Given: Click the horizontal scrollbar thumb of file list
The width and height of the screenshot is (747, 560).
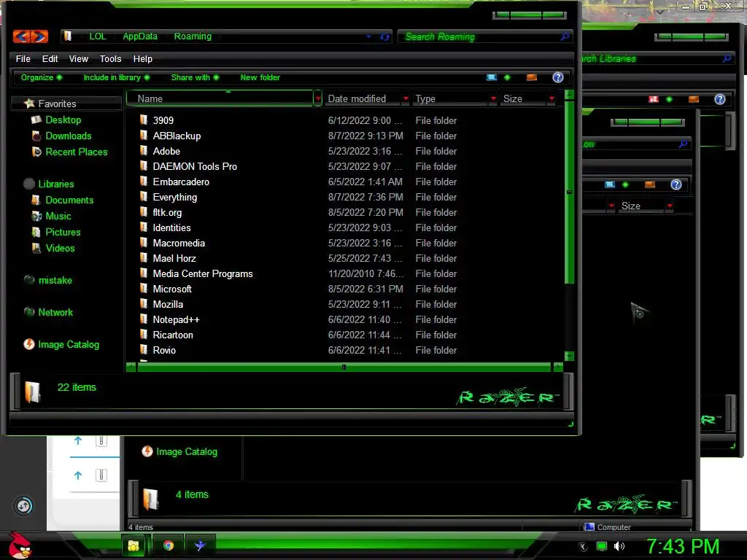Looking at the screenshot, I should point(344,367).
